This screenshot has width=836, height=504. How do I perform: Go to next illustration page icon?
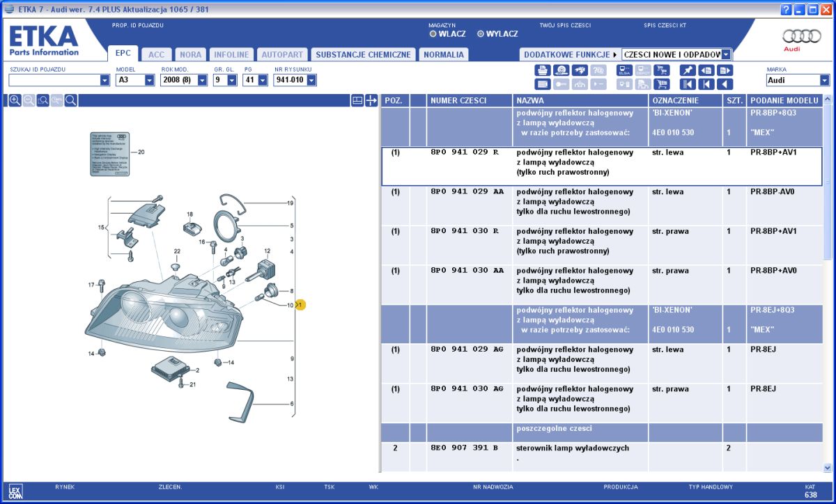[x=725, y=70]
